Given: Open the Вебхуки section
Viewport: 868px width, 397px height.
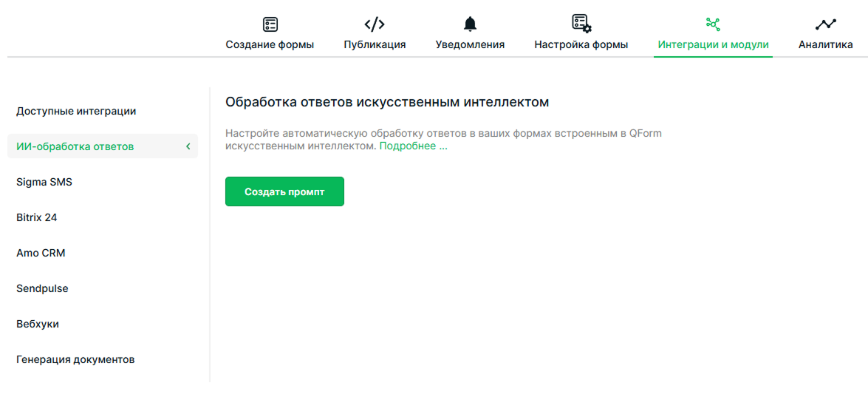Looking at the screenshot, I should (38, 324).
